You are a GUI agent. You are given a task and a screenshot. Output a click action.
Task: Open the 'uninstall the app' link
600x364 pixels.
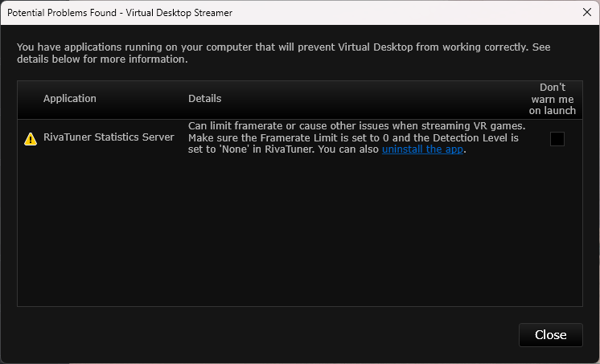point(423,150)
